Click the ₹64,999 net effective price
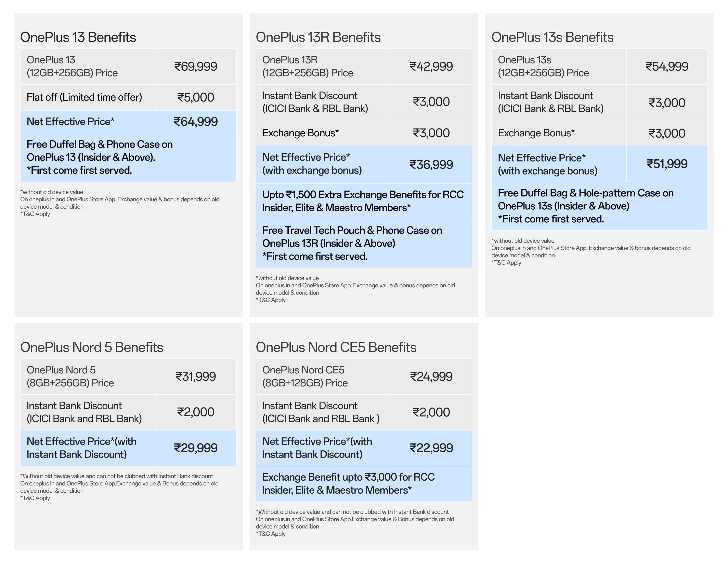Viewport: 728px width, 578px height. (195, 122)
